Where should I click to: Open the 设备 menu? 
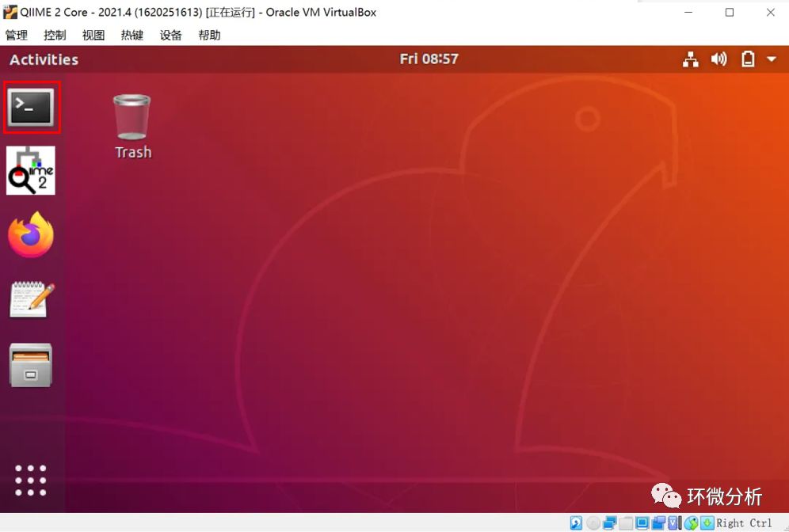click(170, 35)
